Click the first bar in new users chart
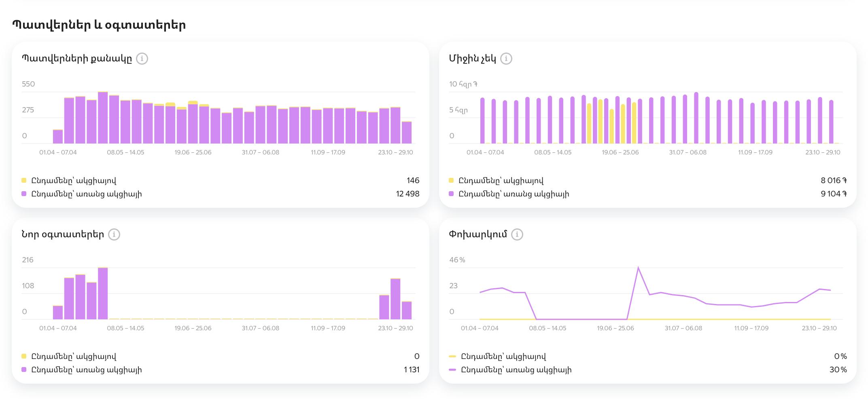Image resolution: width=868 pixels, height=399 pixels. (x=58, y=312)
